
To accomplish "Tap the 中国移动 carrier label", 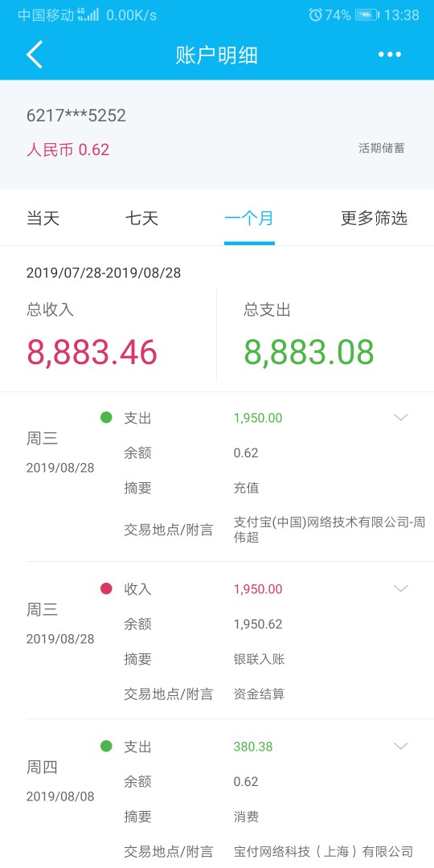I will (x=46, y=15).
